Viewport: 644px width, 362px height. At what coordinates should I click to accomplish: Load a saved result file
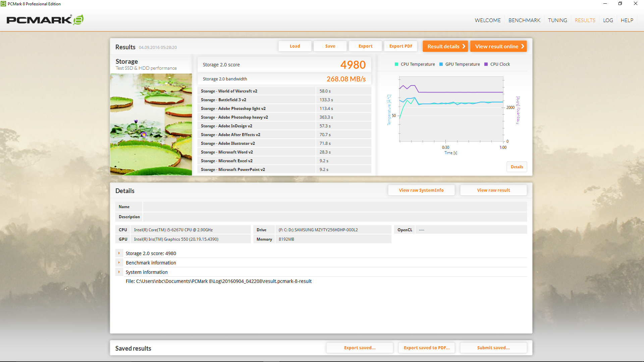click(295, 46)
